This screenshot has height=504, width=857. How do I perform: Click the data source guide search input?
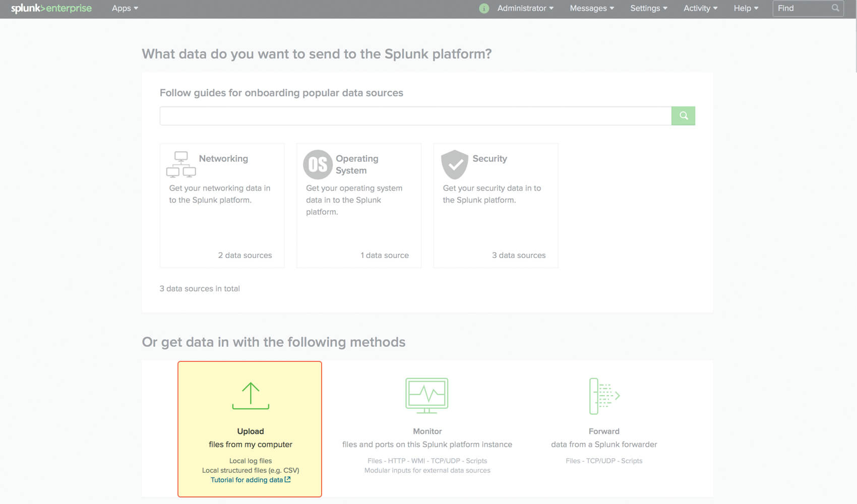[x=415, y=116]
